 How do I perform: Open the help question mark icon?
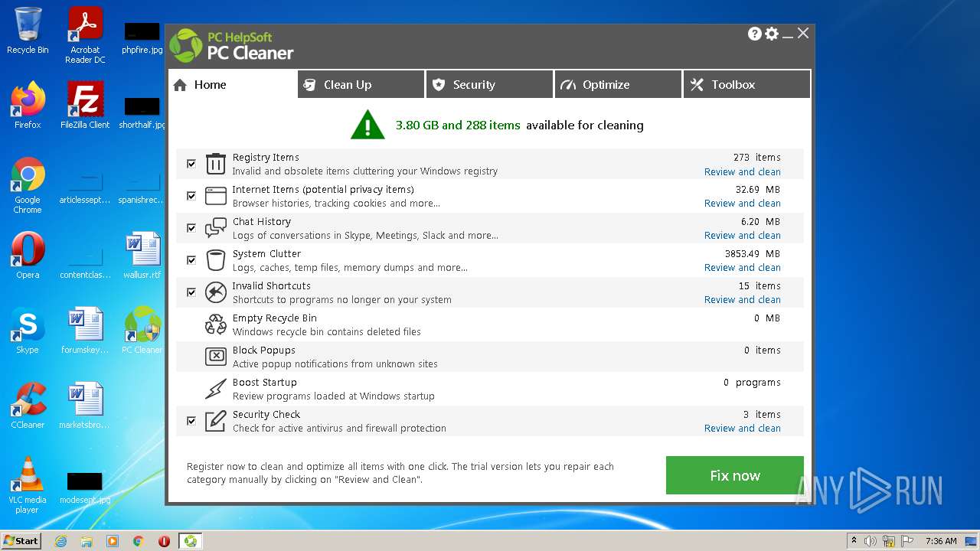click(754, 34)
